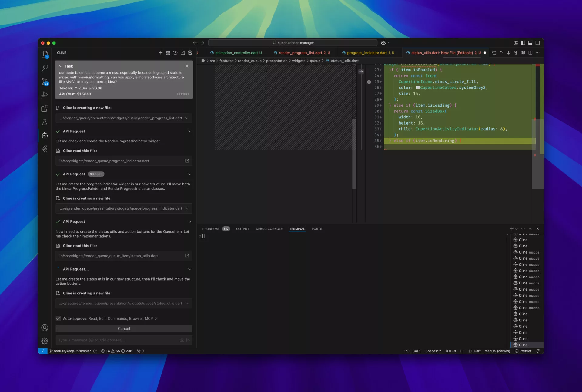Viewport: 582px width, 392px height.
Task: Click the systemGrey3 color swatch in code
Action: [x=418, y=88]
